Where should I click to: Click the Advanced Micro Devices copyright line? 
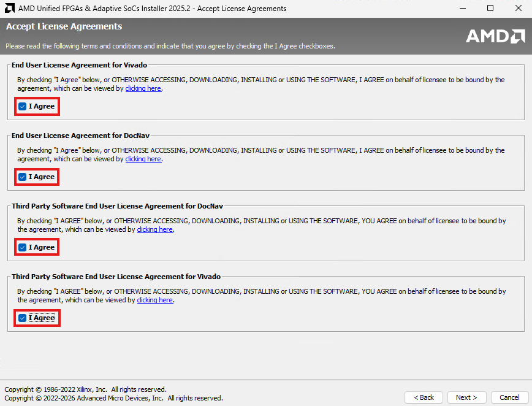[x=113, y=398]
